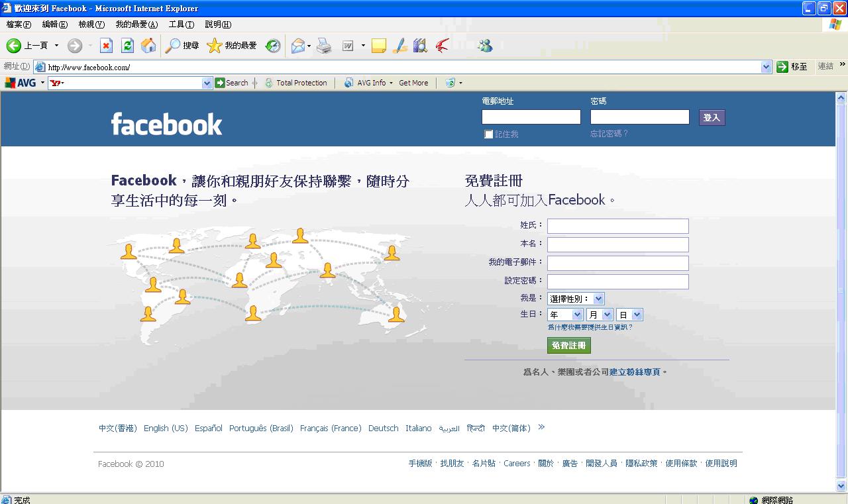The height and width of the screenshot is (504, 848).
Task: Go to the browser home page
Action: click(148, 45)
